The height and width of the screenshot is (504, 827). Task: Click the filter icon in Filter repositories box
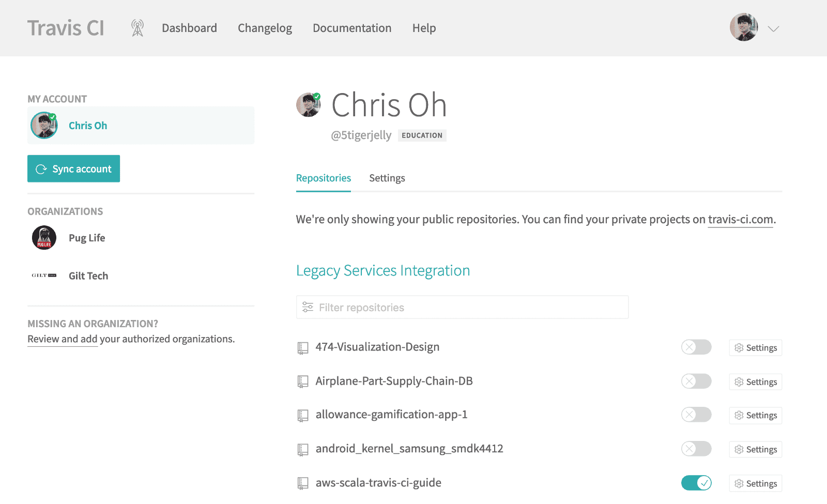(308, 307)
